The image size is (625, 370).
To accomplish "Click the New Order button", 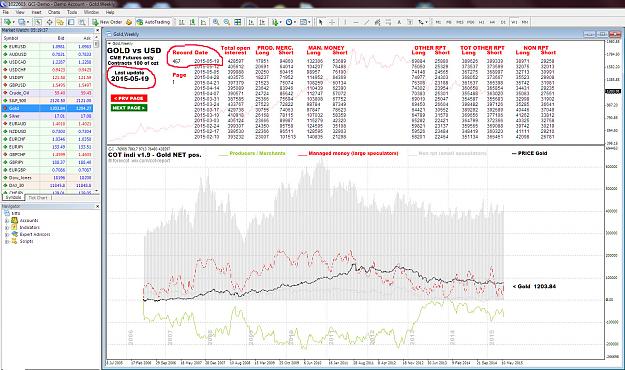I will (107, 22).
